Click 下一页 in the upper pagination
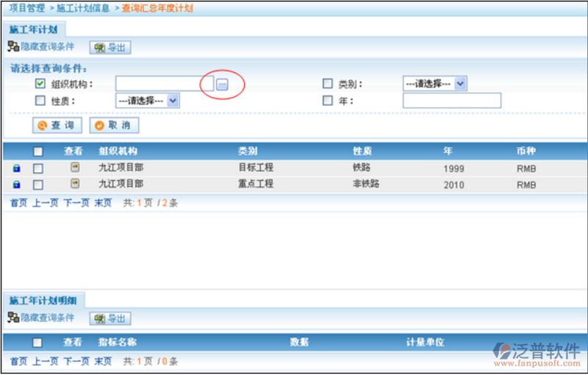The width and height of the screenshot is (588, 375). click(76, 203)
